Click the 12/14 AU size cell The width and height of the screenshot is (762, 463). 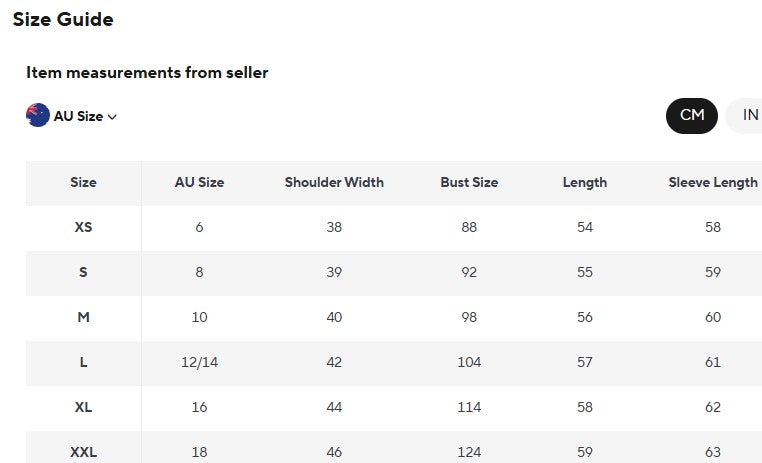tap(199, 362)
